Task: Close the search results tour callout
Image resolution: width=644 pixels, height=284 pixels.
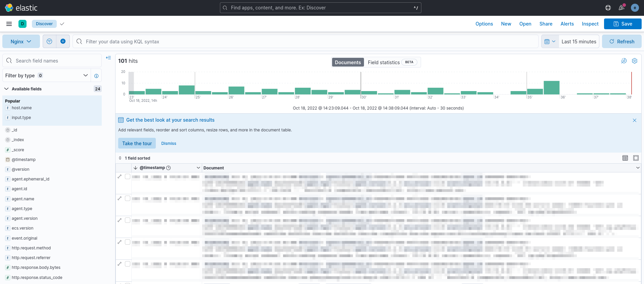Action: tap(634, 120)
